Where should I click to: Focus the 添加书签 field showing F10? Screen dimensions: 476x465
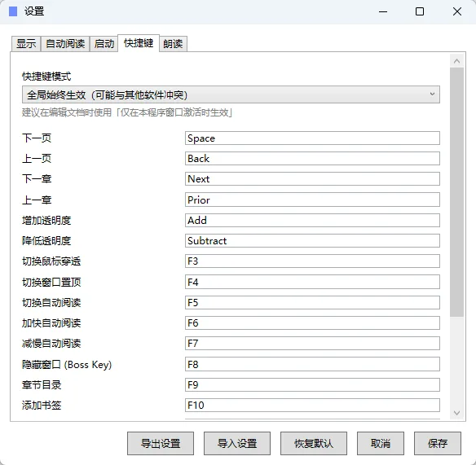click(312, 406)
